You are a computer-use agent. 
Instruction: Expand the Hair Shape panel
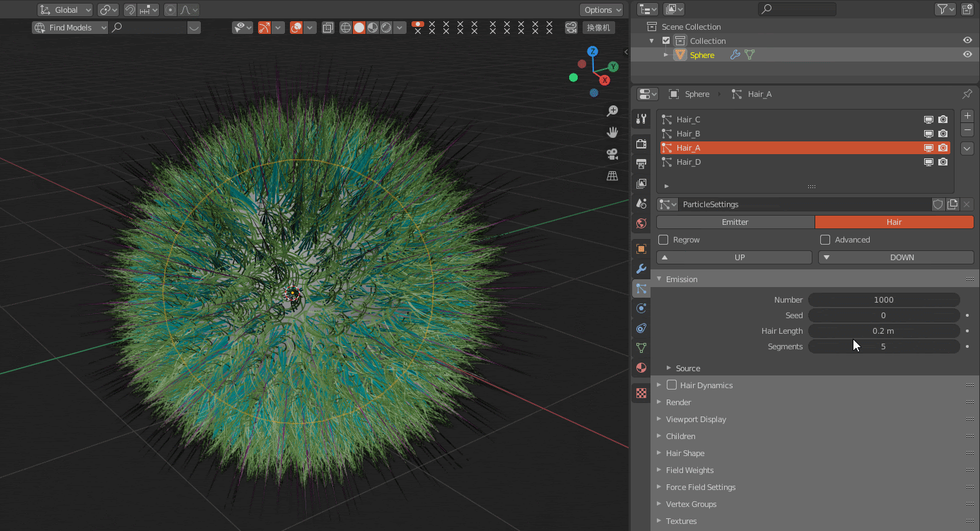pos(684,453)
